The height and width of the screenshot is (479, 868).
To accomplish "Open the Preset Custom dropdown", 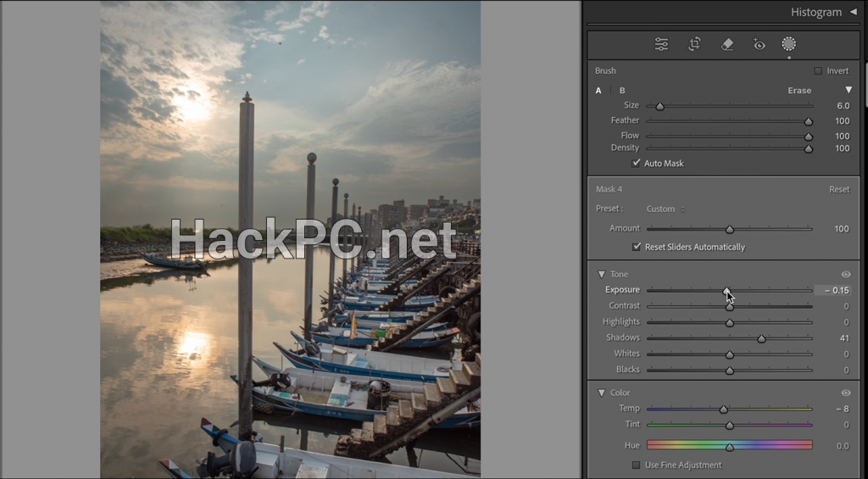I will pos(665,209).
